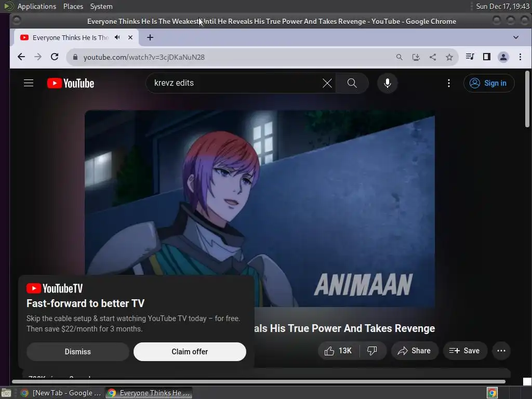
Task: Open Chrome's three-dot menu
Action: [520, 57]
